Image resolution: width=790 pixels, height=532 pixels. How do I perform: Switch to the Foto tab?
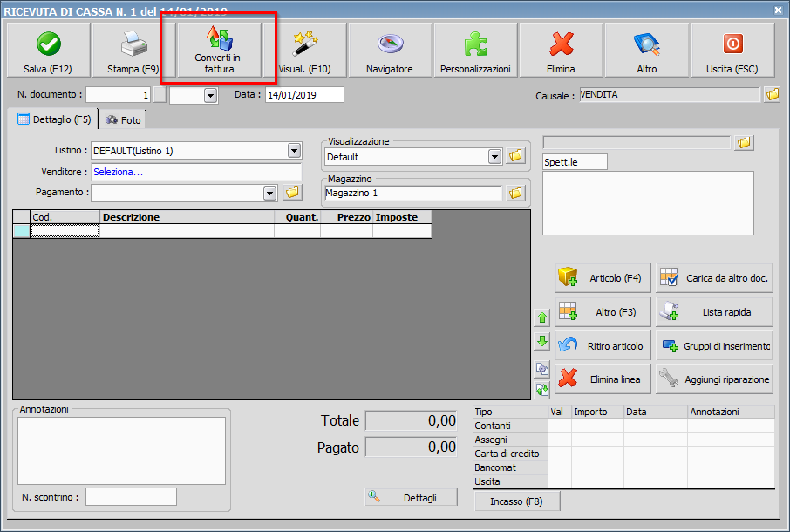click(x=123, y=119)
